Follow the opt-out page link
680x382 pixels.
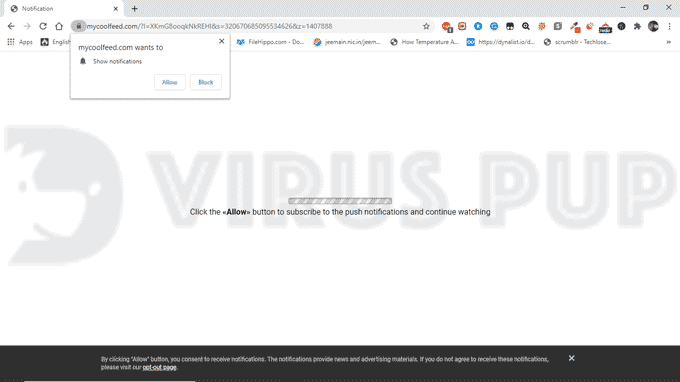coord(159,367)
